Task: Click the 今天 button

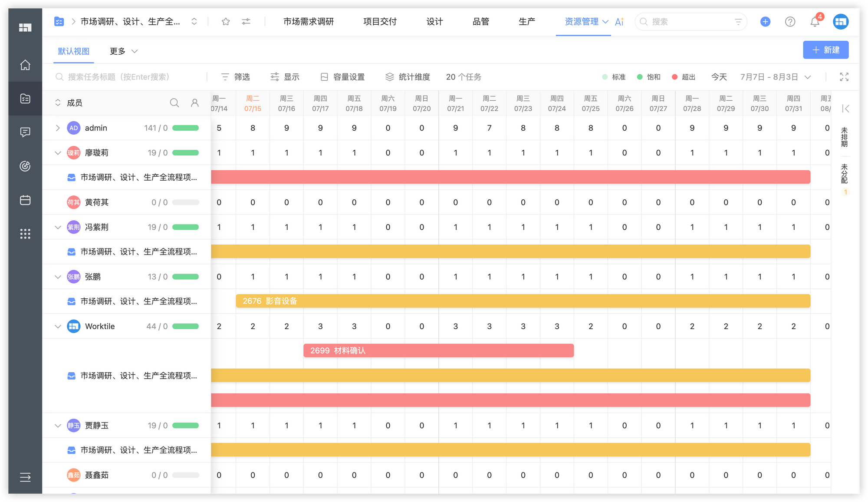Action: click(x=719, y=77)
